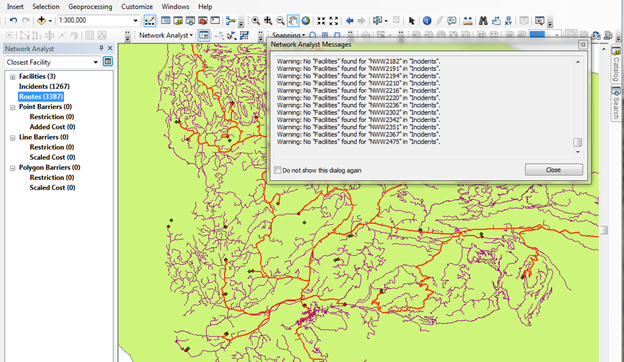Select the Identify tool icon
The width and height of the screenshot is (624, 362).
[x=427, y=20]
